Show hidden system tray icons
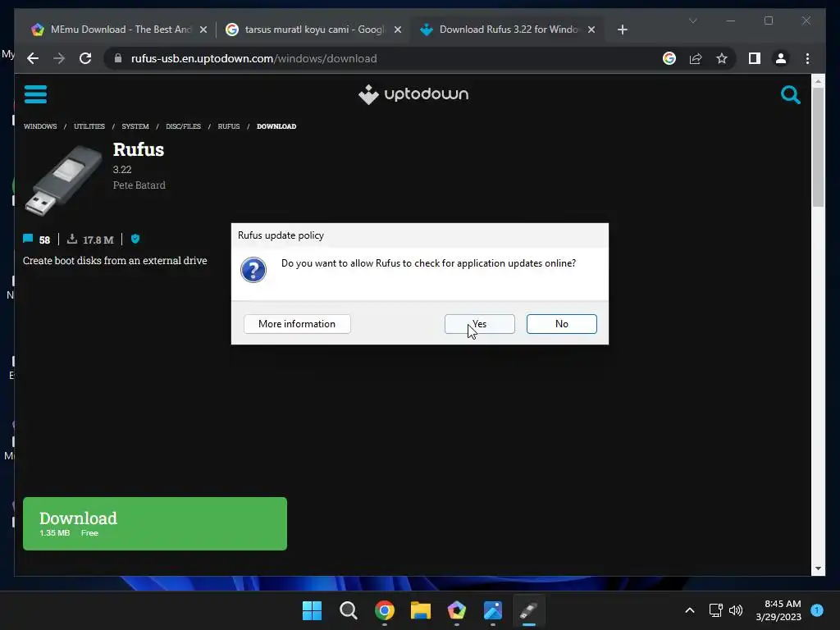This screenshot has width=840, height=630. tap(690, 610)
